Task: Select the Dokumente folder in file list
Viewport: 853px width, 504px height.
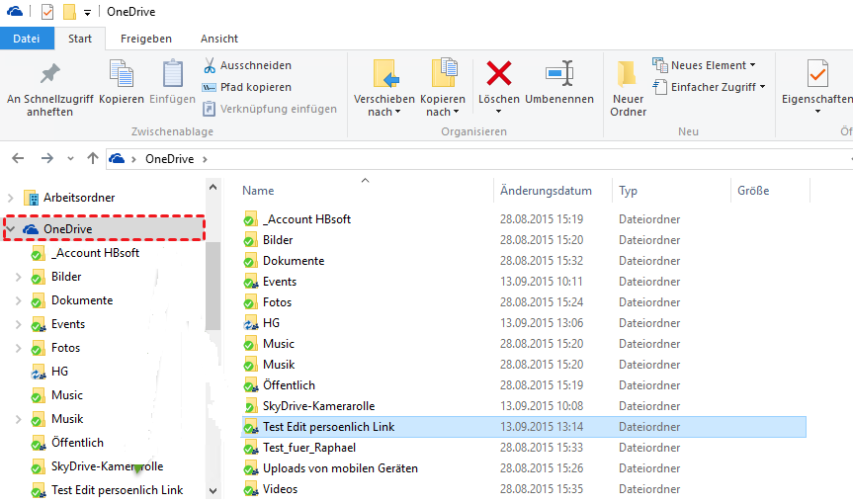Action: tap(294, 261)
